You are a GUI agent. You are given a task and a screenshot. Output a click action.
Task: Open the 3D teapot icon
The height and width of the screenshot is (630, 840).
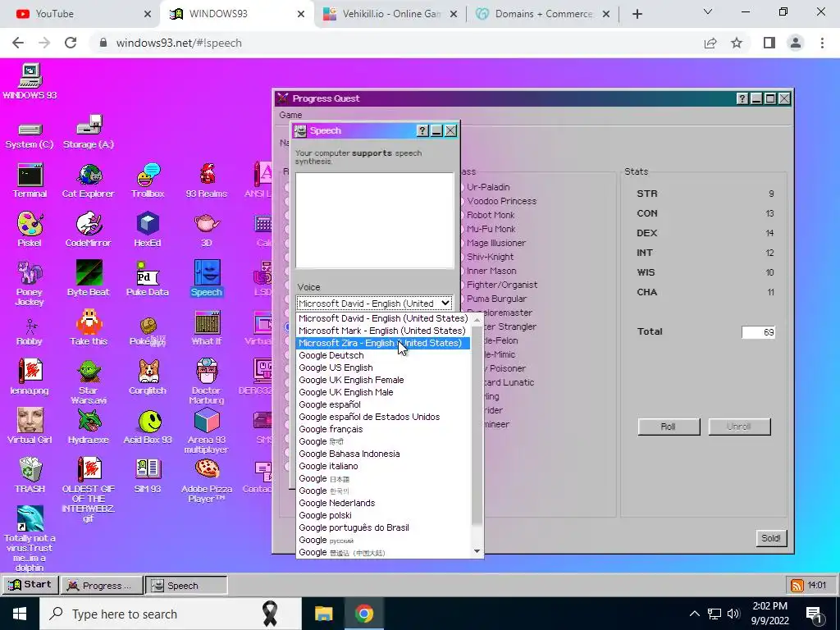click(x=206, y=230)
